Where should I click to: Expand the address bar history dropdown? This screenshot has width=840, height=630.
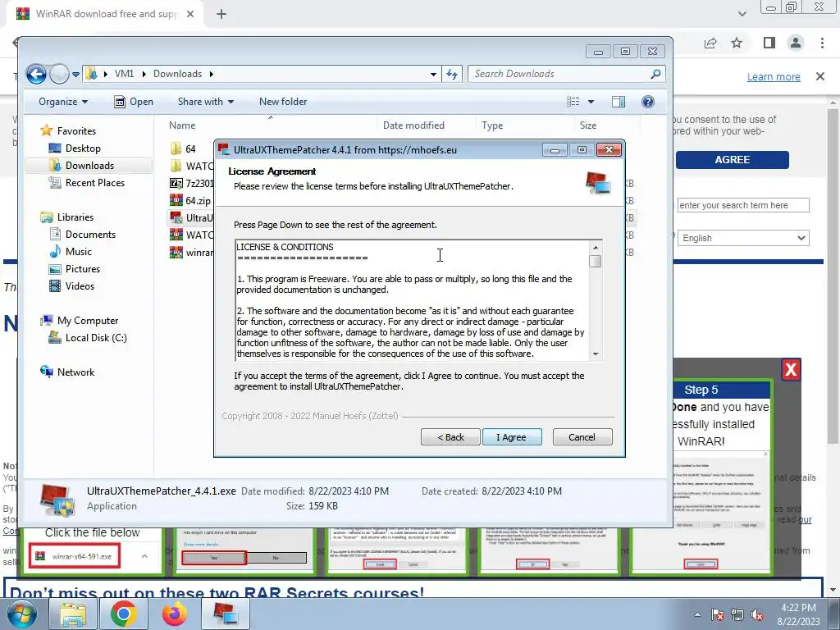point(433,75)
